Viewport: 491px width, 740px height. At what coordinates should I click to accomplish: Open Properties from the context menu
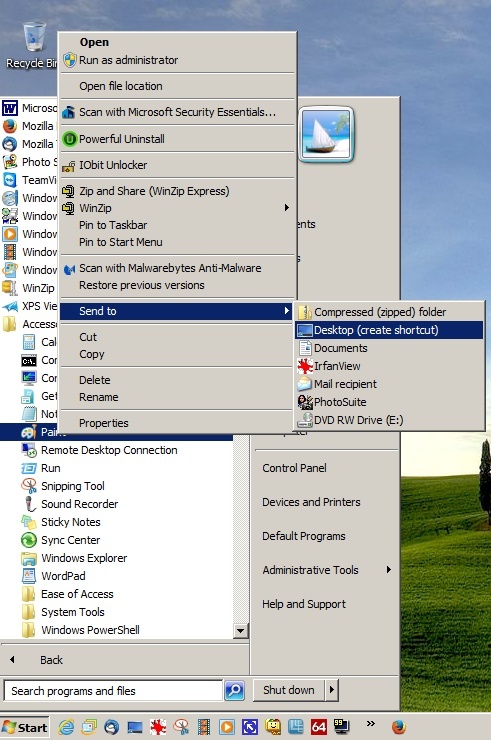(x=177, y=423)
